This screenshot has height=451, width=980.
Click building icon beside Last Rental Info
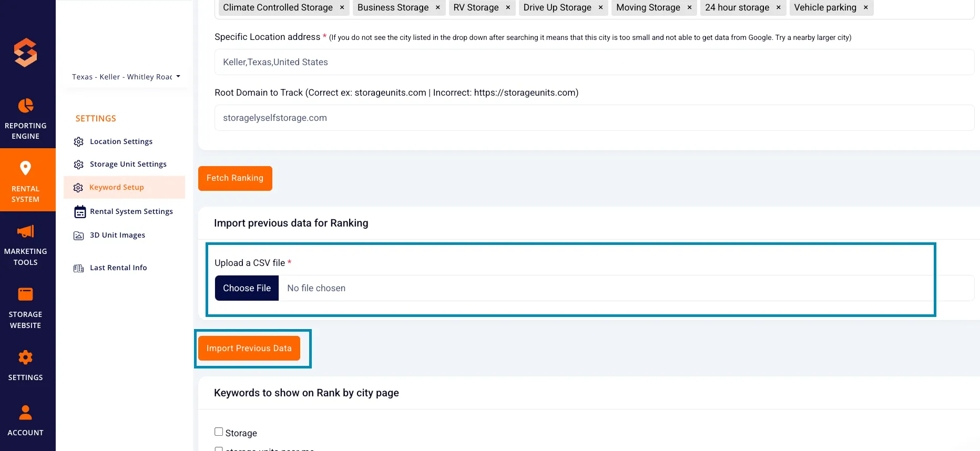pyautogui.click(x=79, y=268)
